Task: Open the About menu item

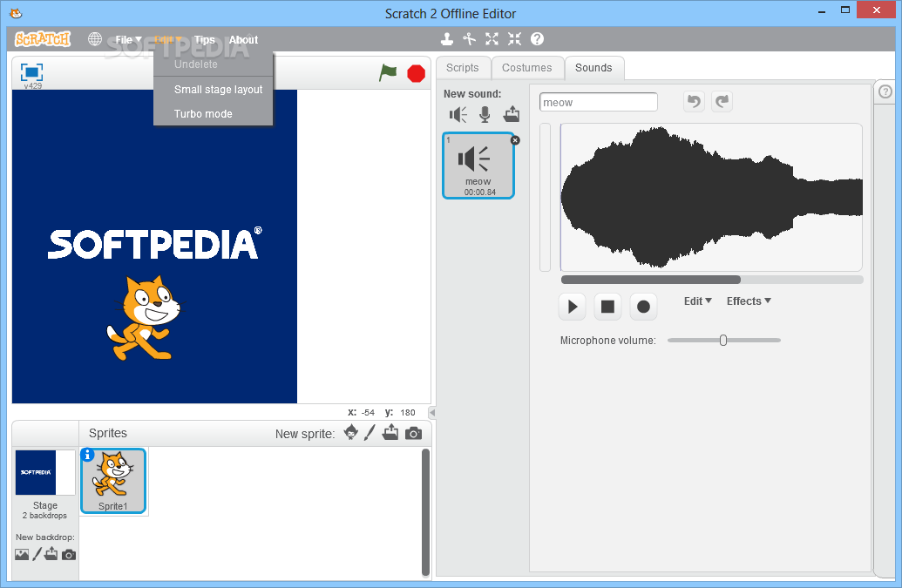Action: (x=243, y=40)
